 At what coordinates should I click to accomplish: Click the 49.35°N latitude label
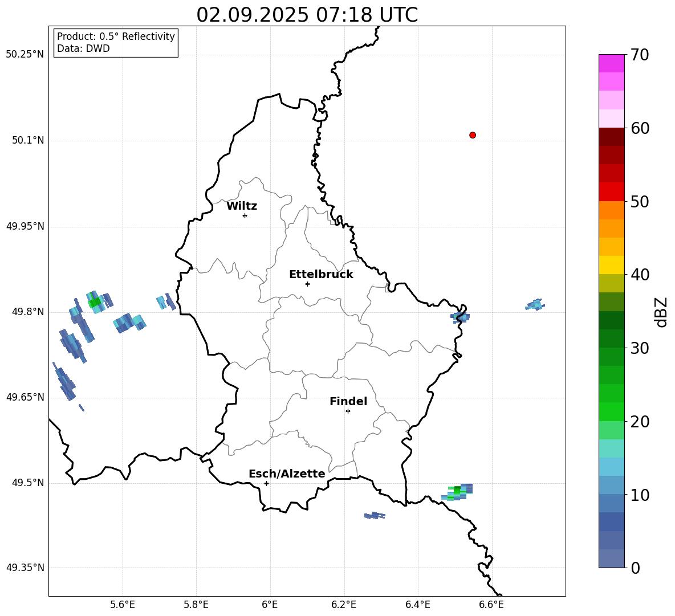click(x=25, y=568)
